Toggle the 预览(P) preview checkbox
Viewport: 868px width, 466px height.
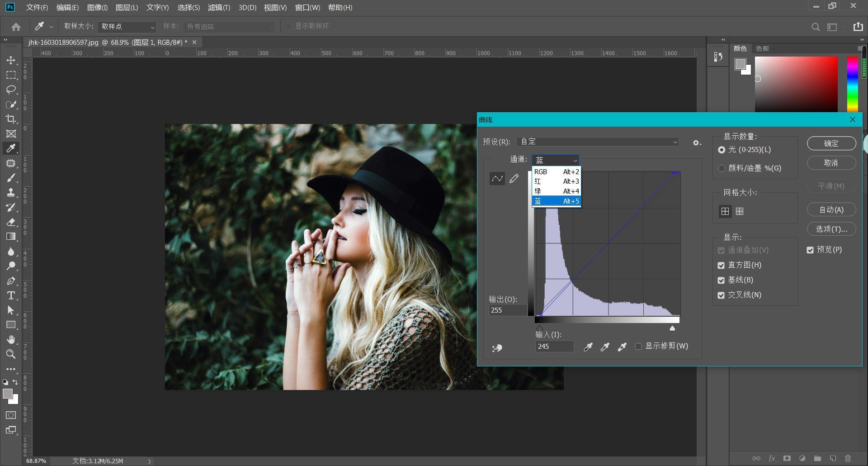coord(810,250)
